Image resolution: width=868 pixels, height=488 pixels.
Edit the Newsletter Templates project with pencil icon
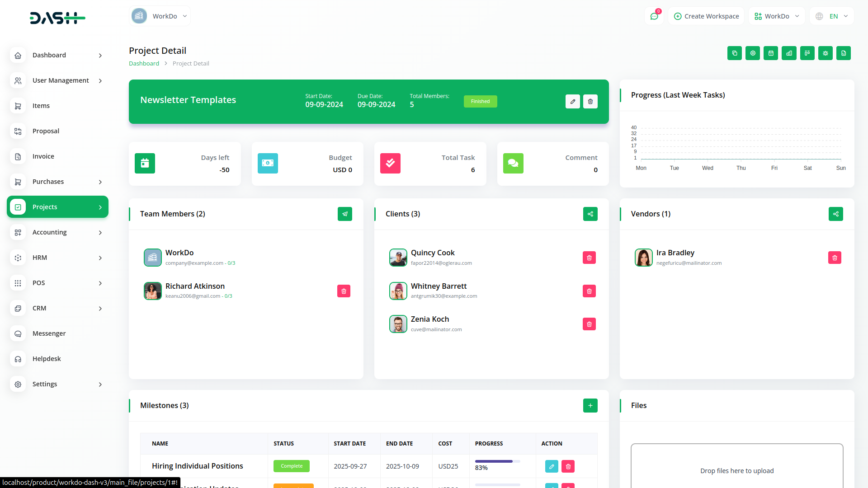click(572, 101)
